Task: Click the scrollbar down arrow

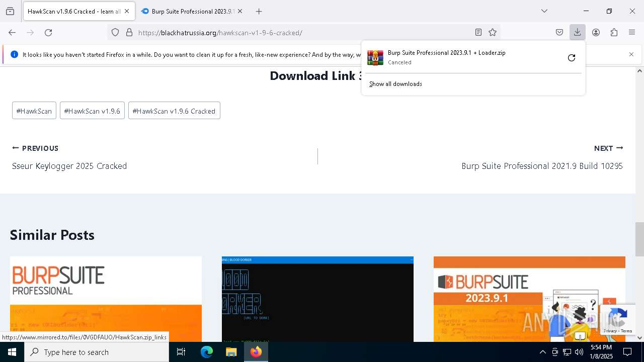Action: click(x=639, y=338)
